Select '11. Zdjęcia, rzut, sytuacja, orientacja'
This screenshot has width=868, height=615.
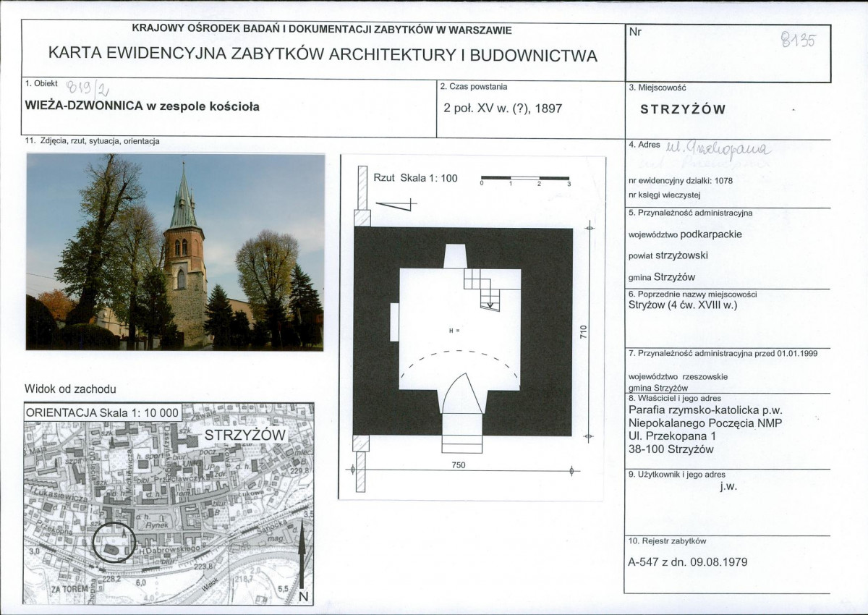92,141
